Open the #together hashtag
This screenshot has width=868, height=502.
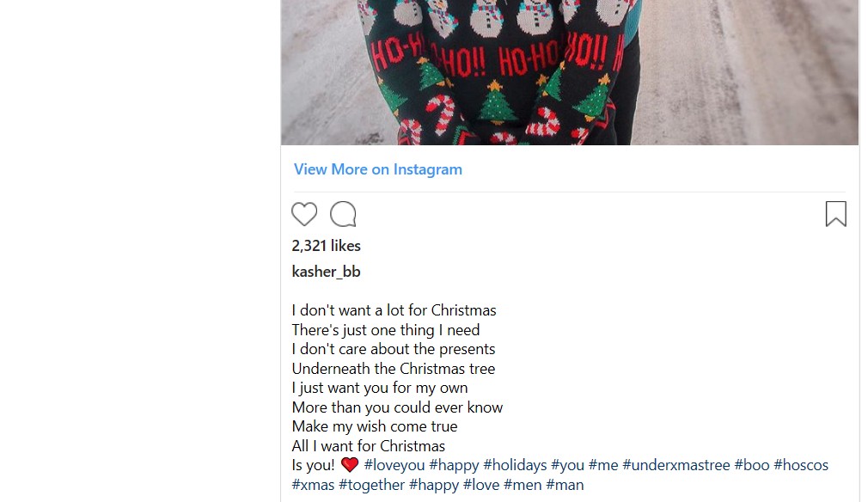point(371,486)
